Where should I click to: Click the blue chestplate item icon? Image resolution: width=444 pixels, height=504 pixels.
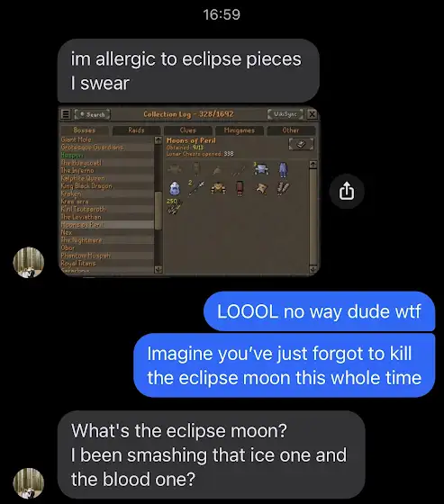[x=261, y=169]
